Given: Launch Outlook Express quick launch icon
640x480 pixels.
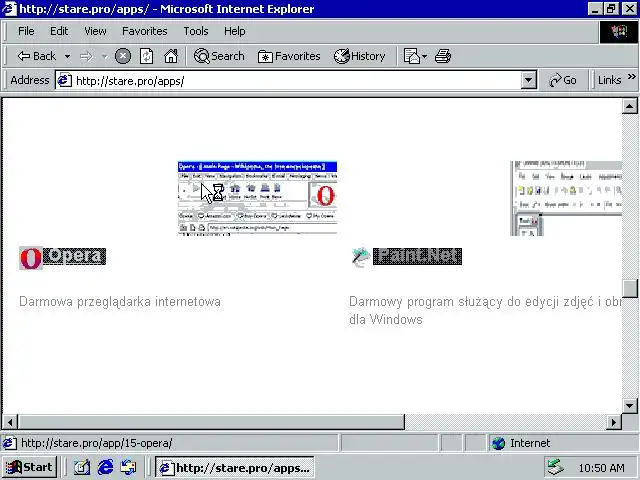Looking at the screenshot, I should coord(129,467).
